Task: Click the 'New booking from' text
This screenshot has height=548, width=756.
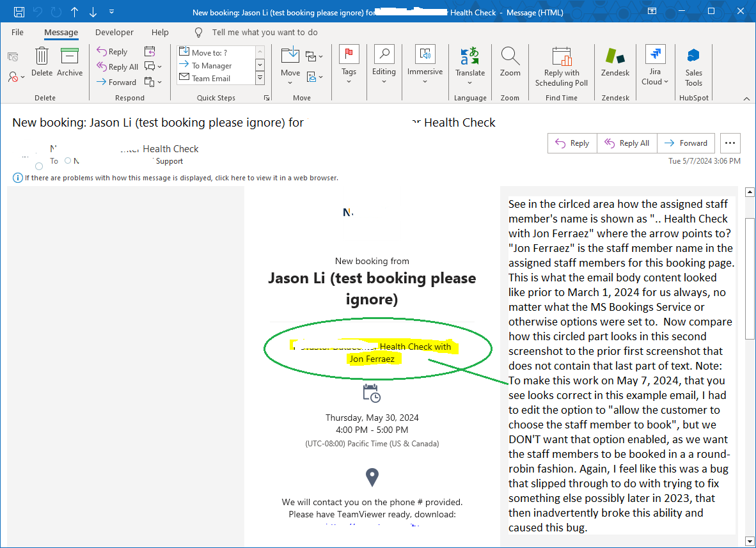Action: tap(372, 261)
